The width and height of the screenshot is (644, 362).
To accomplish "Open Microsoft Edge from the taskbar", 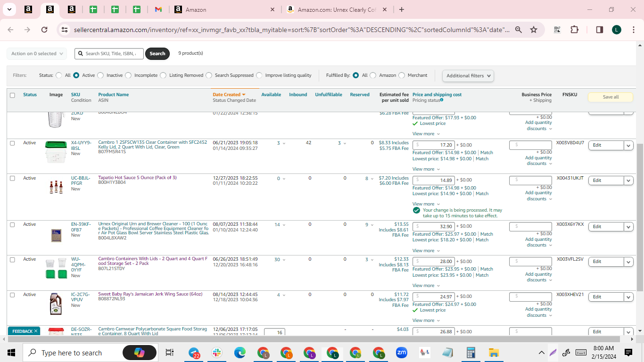I will (240, 353).
